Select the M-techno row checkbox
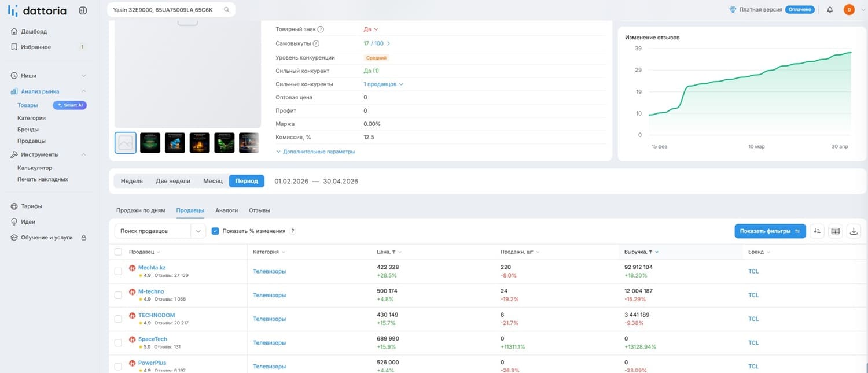868x373 pixels. (x=119, y=295)
